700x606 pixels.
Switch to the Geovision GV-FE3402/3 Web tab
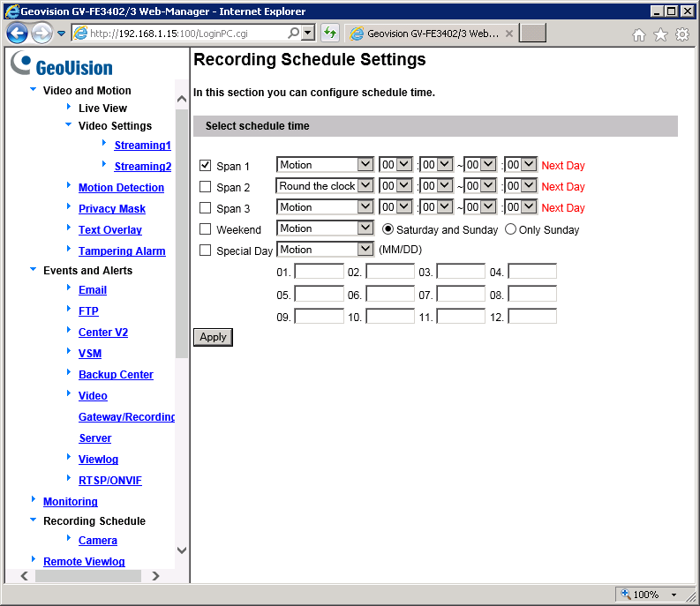[x=432, y=34]
